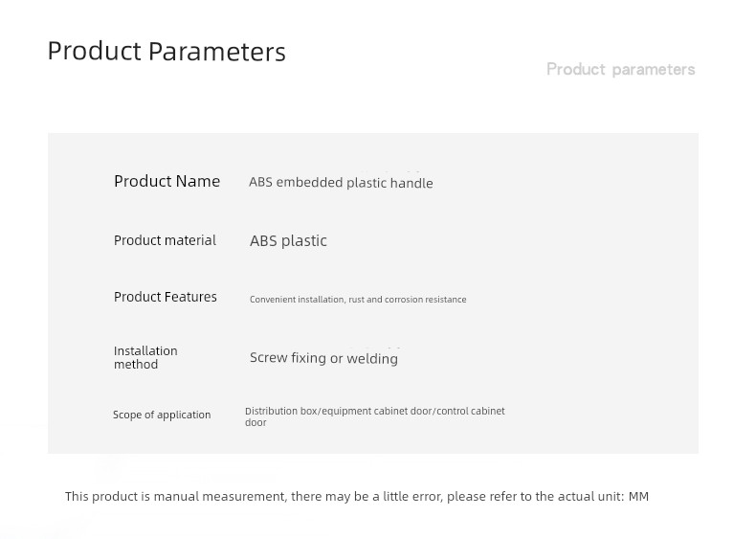Select the 'Installation method' label
The image size is (756, 539).
tap(145, 357)
